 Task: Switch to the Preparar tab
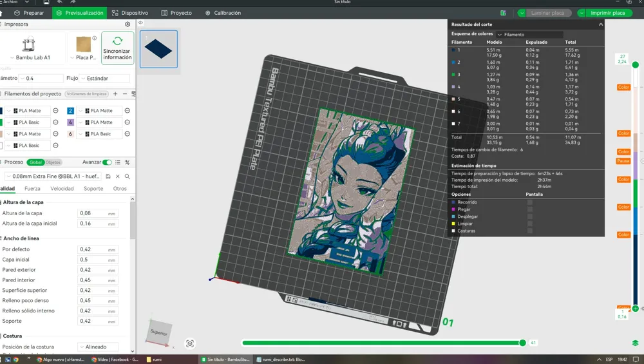(29, 13)
